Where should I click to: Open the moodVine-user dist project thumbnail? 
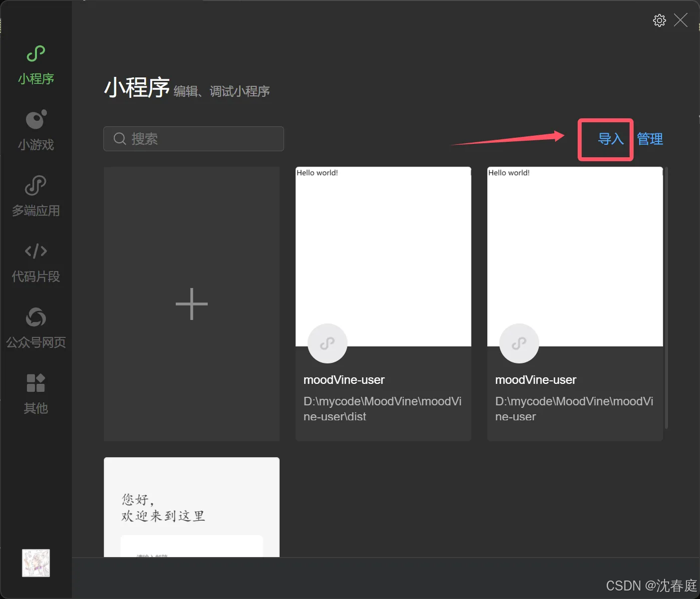tap(383, 255)
